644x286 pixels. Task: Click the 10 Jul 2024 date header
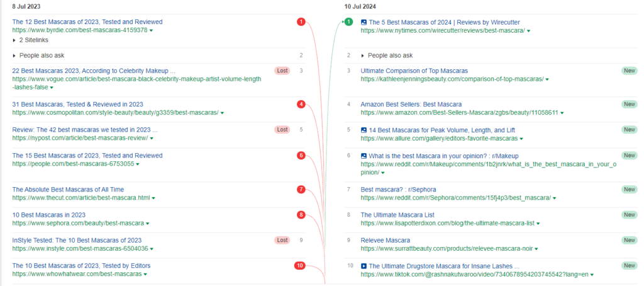pos(360,6)
